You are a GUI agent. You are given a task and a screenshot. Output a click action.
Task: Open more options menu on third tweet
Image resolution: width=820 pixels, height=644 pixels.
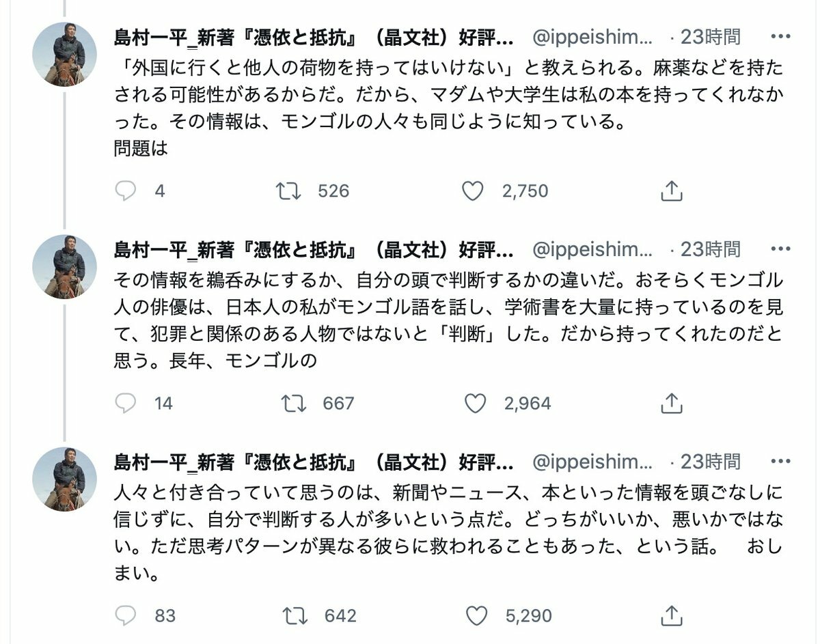(781, 462)
